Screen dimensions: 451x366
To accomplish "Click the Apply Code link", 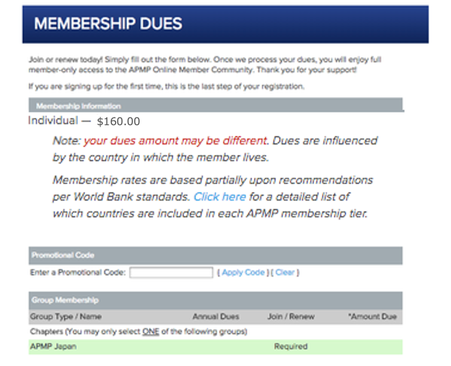I will [x=243, y=272].
